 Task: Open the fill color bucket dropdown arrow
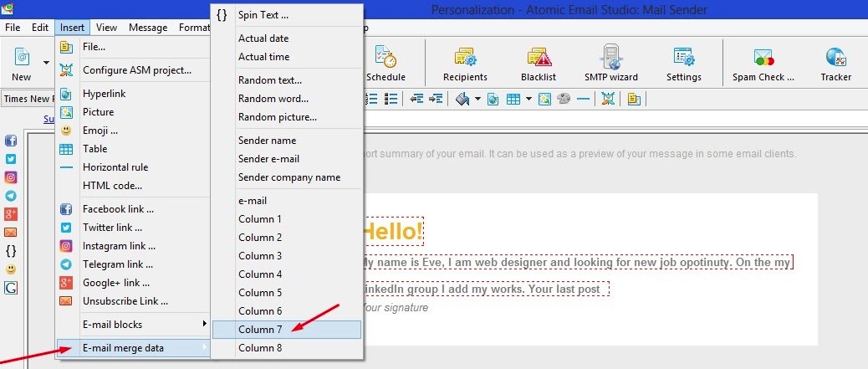(x=477, y=99)
